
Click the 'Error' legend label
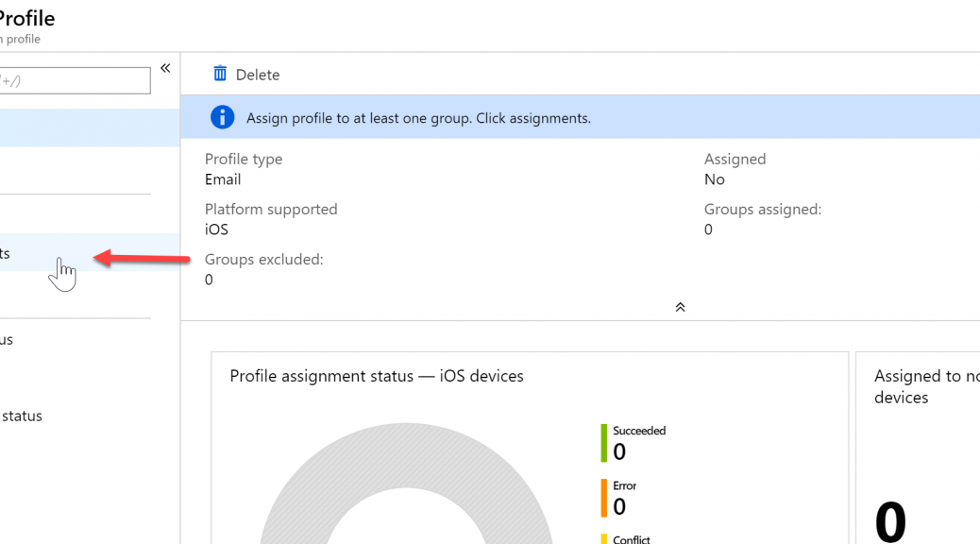click(624, 485)
